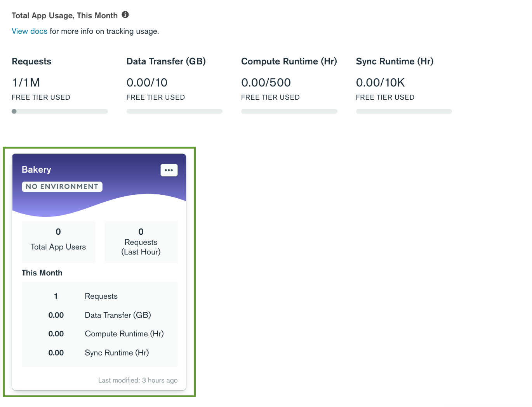Click the 1/1M Requests usage value

26,82
